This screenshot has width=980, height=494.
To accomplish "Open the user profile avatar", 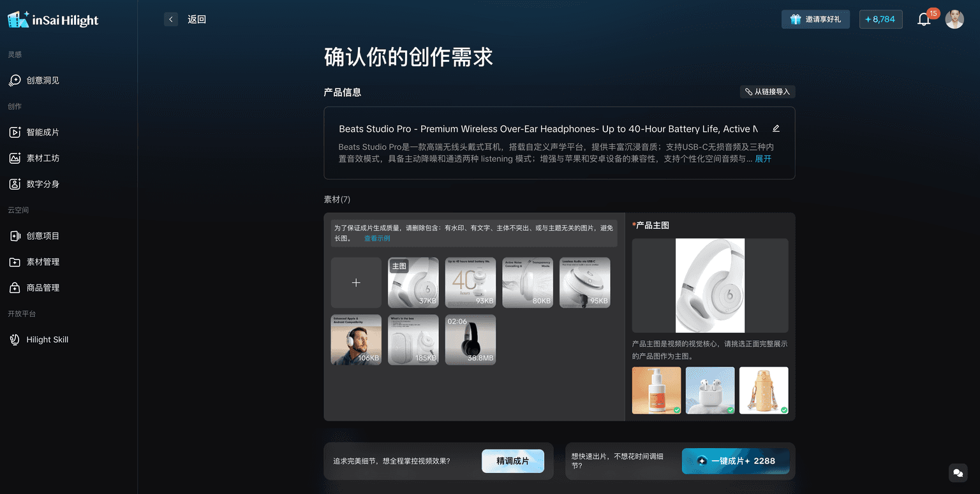I will [954, 19].
